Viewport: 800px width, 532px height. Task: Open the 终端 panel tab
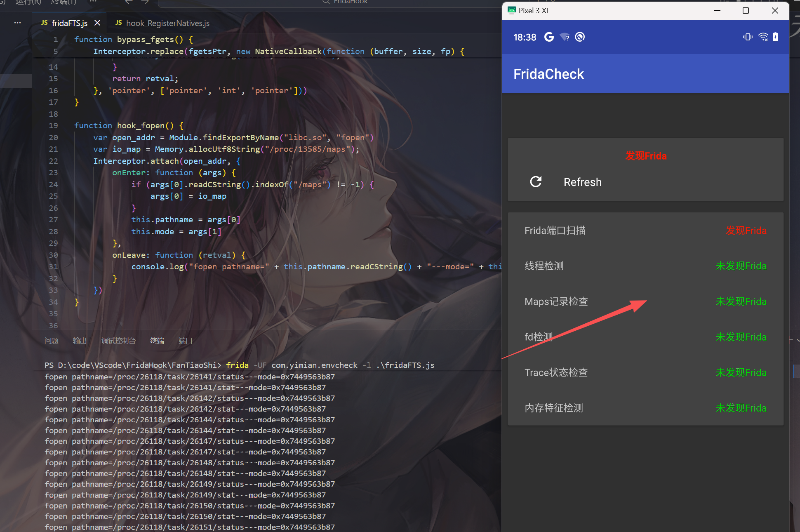point(157,341)
